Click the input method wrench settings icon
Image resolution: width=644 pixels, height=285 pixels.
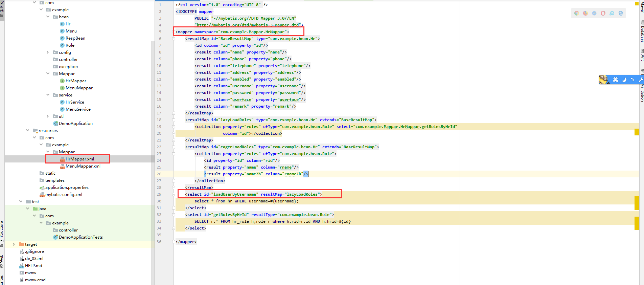pos(640,80)
